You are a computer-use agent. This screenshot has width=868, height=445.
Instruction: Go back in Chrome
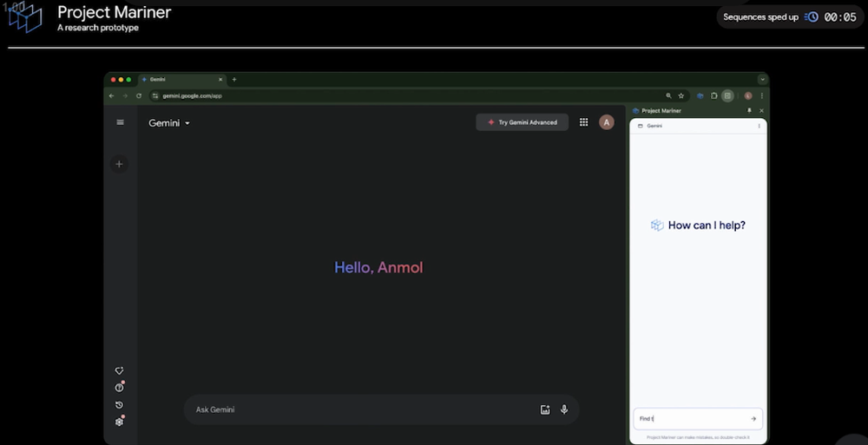(x=111, y=95)
